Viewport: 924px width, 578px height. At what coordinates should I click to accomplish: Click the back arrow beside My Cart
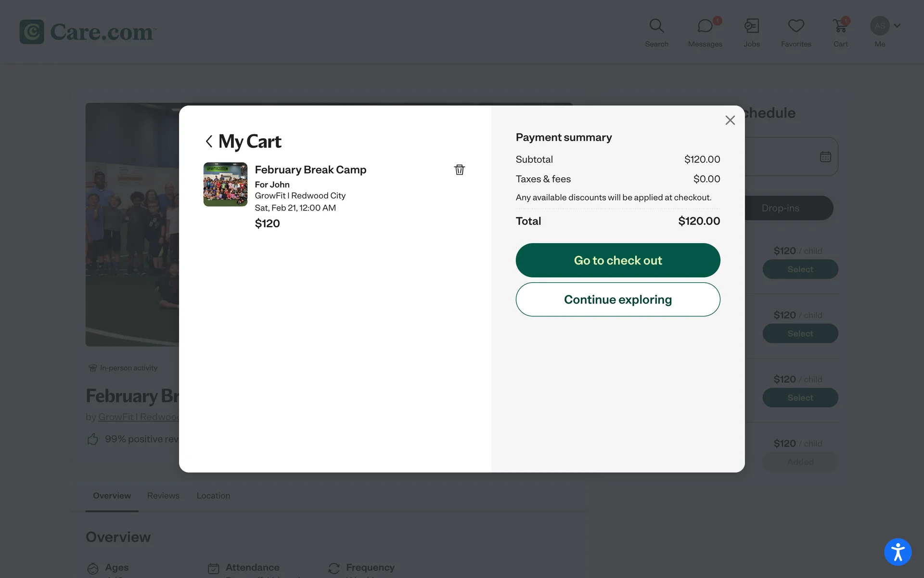point(209,142)
